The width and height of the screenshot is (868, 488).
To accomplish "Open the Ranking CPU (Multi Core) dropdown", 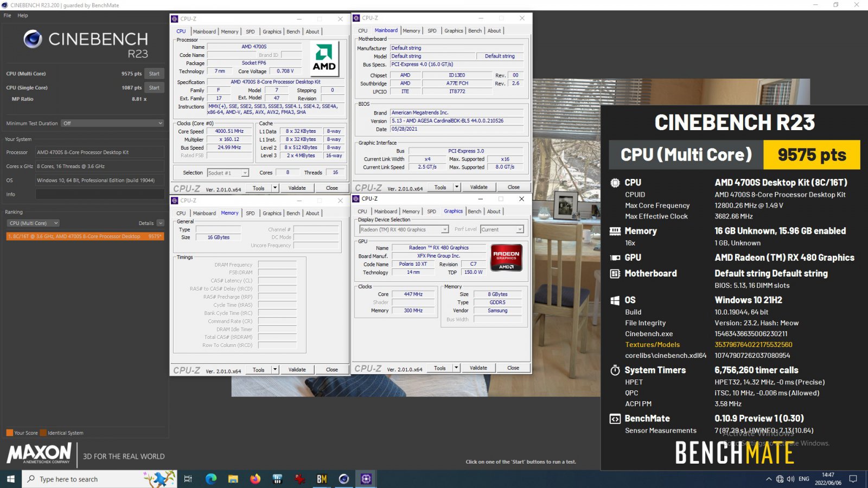I will pos(33,223).
